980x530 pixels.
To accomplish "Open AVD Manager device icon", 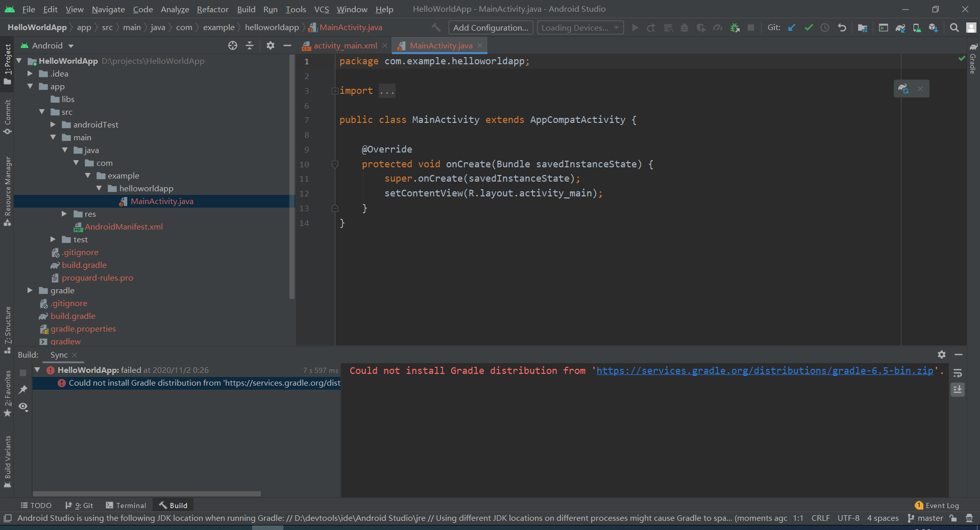I will coord(917,28).
